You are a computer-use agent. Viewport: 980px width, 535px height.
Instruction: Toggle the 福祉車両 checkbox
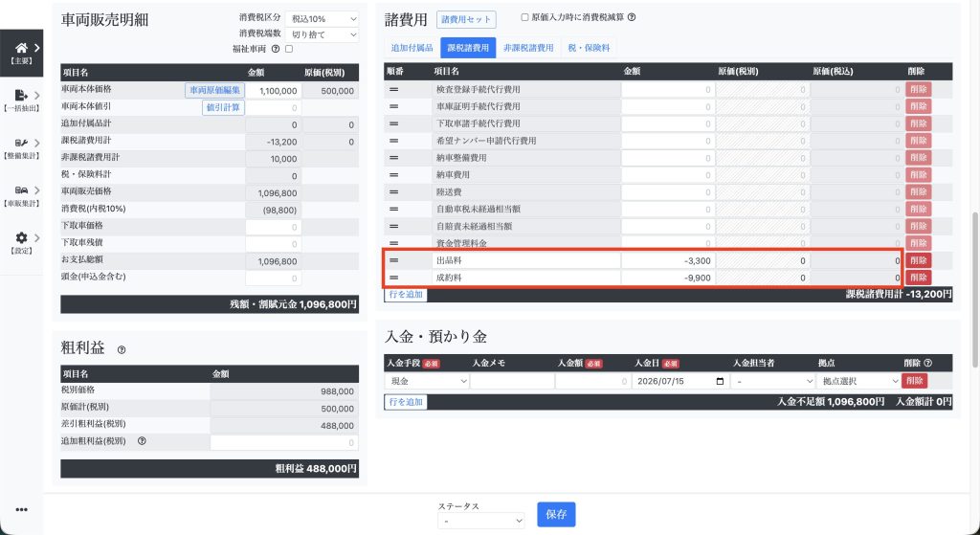click(289, 49)
